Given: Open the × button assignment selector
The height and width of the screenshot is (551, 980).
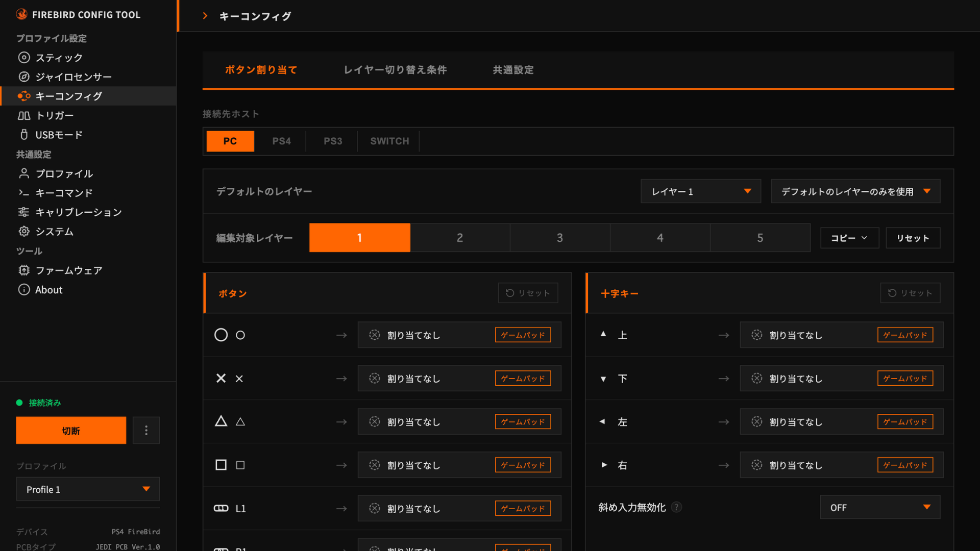Looking at the screenshot, I should (x=459, y=378).
